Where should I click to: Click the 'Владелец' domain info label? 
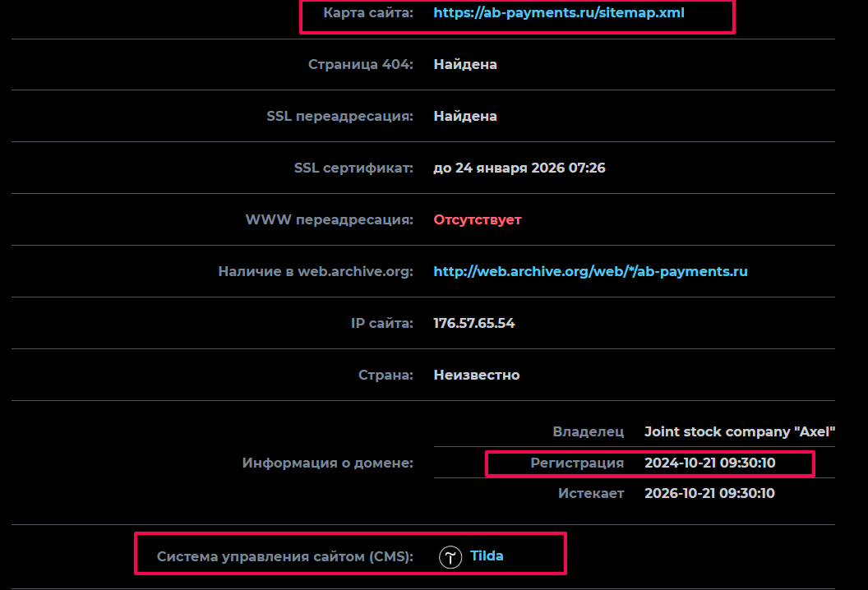pos(588,431)
